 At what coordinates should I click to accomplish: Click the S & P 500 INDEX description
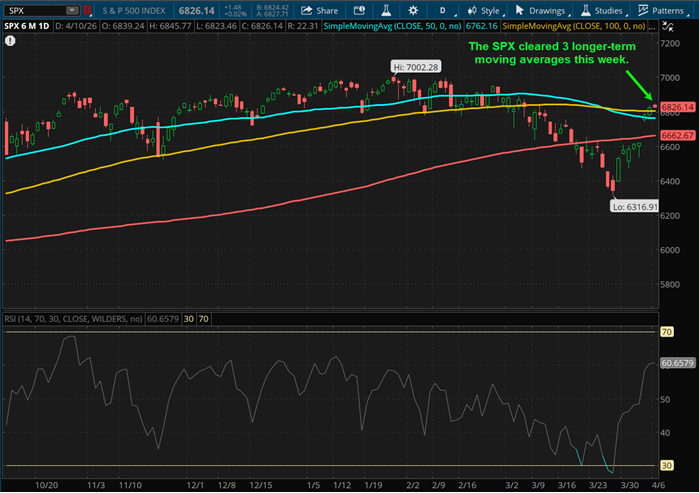click(x=134, y=11)
